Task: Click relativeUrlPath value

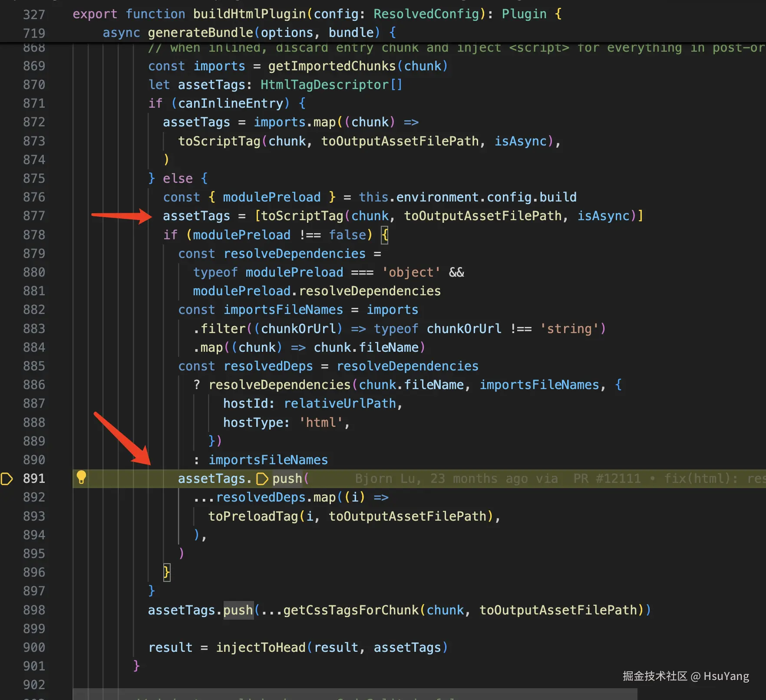Action: coord(340,403)
